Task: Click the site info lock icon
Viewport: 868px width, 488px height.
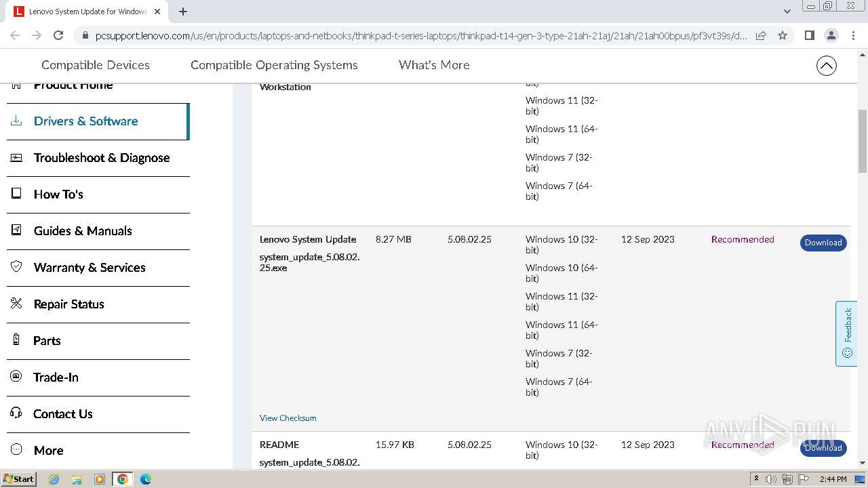Action: tap(85, 36)
